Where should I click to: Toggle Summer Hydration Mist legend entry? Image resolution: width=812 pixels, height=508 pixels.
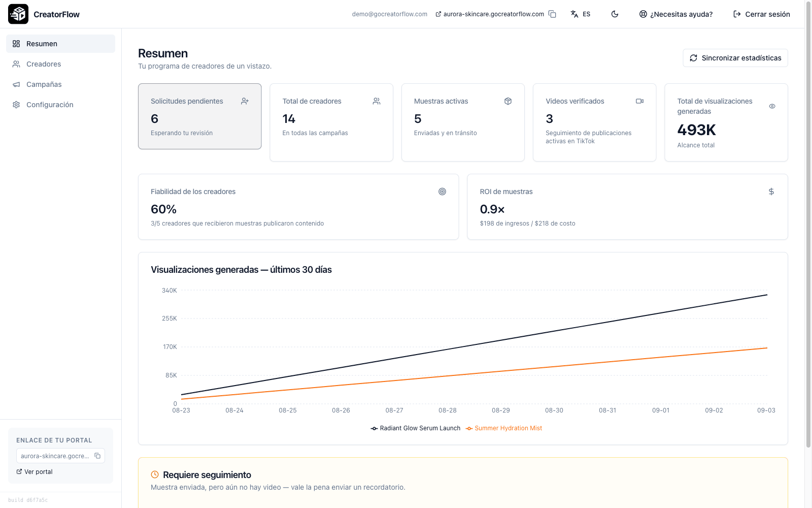coord(504,428)
